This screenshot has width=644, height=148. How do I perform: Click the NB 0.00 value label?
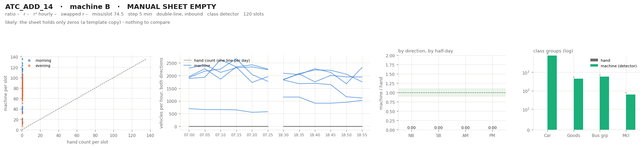[411, 128]
